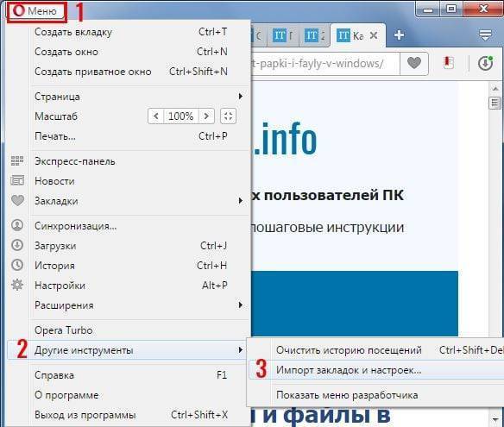Switch to the first full IT tab
This screenshot has width=504, height=427.
click(284, 35)
